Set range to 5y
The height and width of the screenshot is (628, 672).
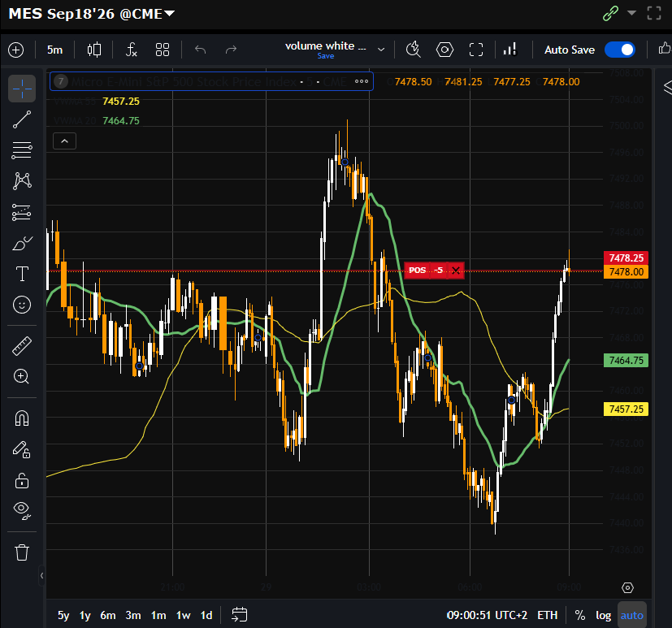point(63,616)
